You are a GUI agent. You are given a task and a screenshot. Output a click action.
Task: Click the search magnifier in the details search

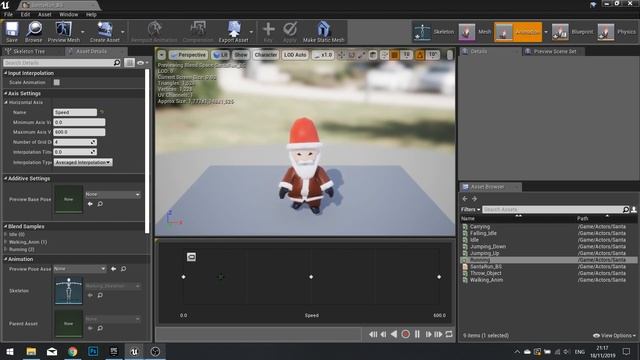point(117,63)
